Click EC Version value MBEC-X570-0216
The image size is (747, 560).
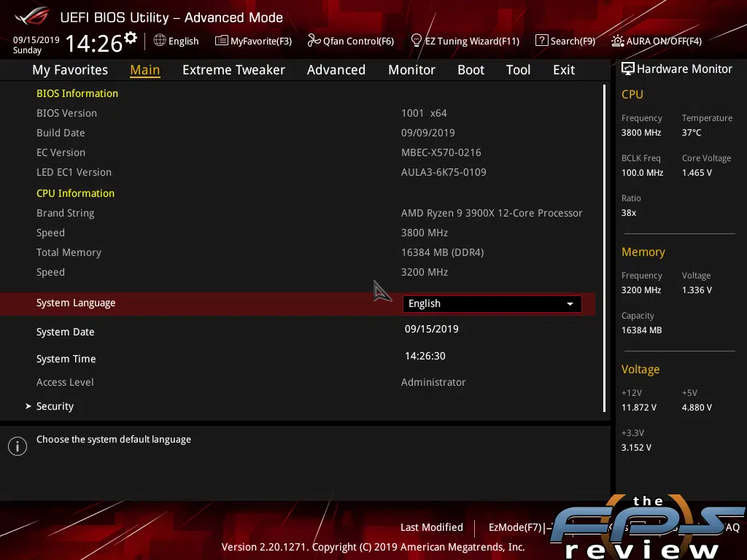tap(441, 152)
